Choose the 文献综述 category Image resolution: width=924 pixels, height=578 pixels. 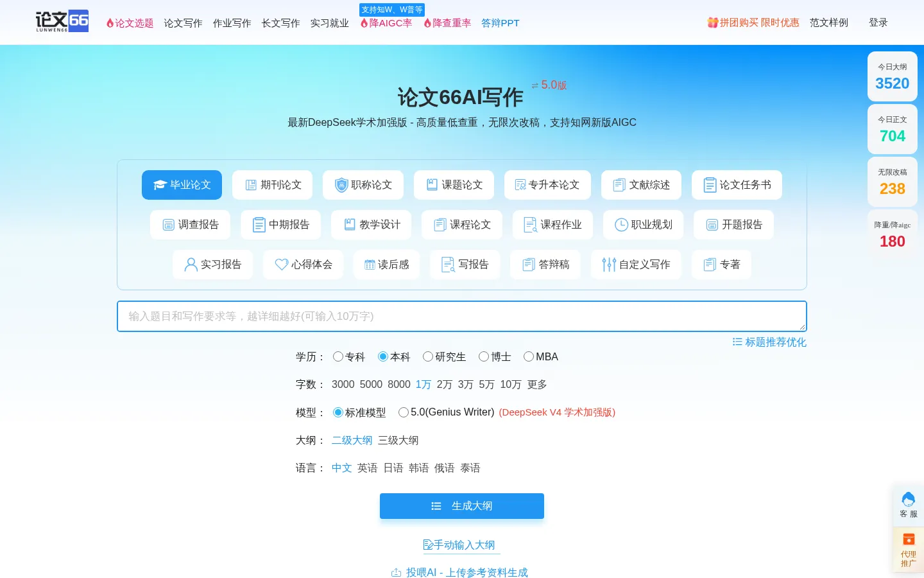point(641,185)
